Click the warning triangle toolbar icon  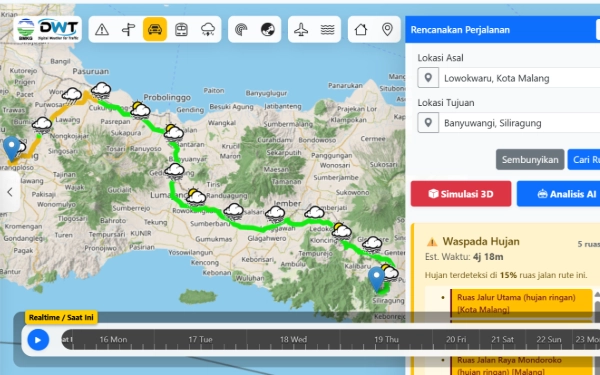[102, 29]
